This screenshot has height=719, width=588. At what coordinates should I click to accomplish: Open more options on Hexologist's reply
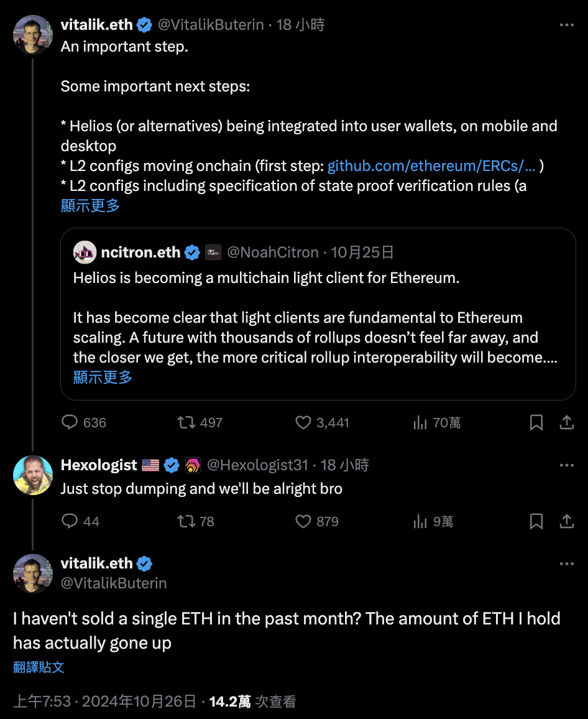[x=567, y=465]
